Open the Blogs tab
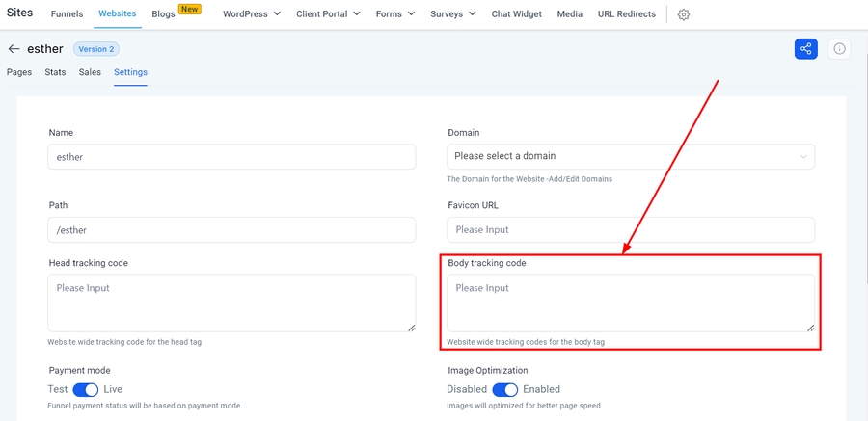Viewport: 868px width, 421px height. pos(163,14)
